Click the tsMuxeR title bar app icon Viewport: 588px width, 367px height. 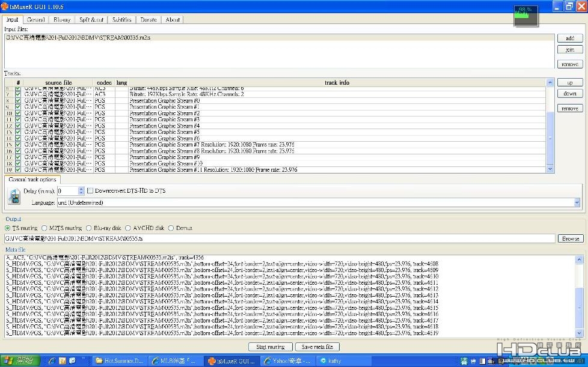[x=4, y=6]
